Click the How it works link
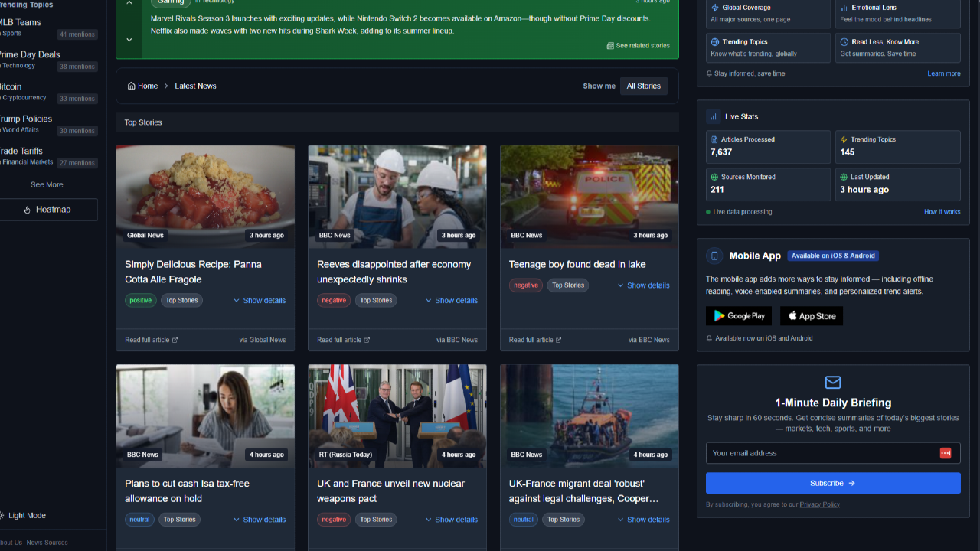Image resolution: width=980 pixels, height=551 pixels. pos(942,212)
